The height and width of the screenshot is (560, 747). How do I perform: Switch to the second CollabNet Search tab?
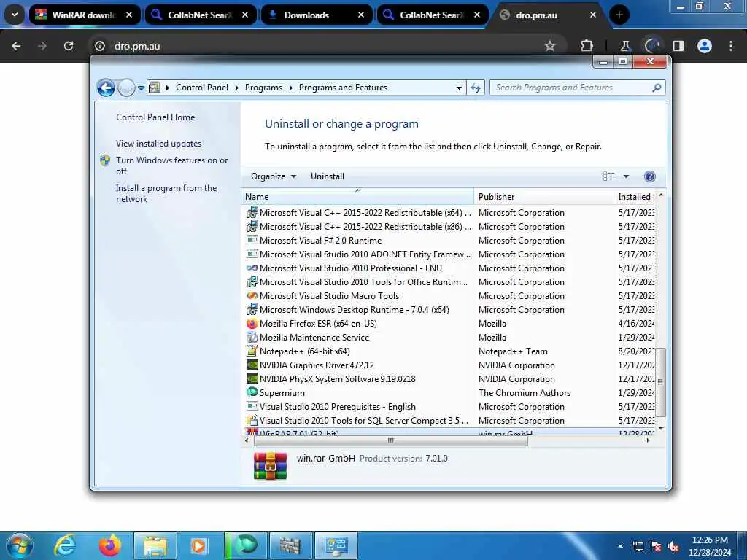click(432, 15)
